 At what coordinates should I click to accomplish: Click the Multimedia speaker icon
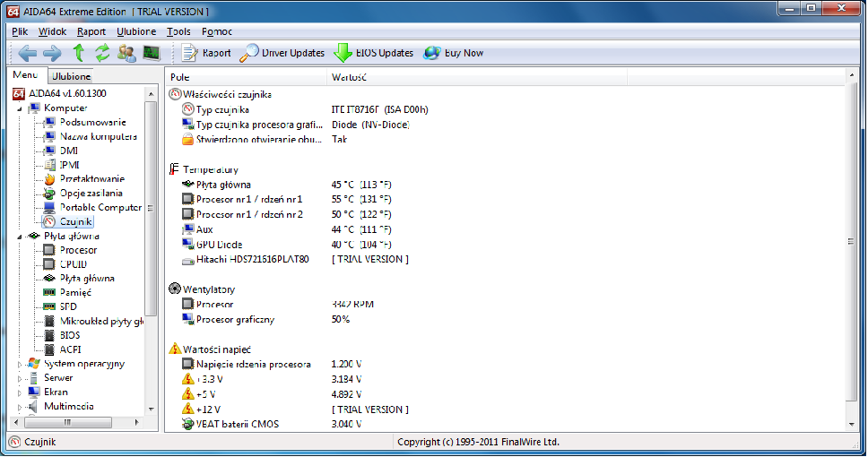tap(34, 407)
